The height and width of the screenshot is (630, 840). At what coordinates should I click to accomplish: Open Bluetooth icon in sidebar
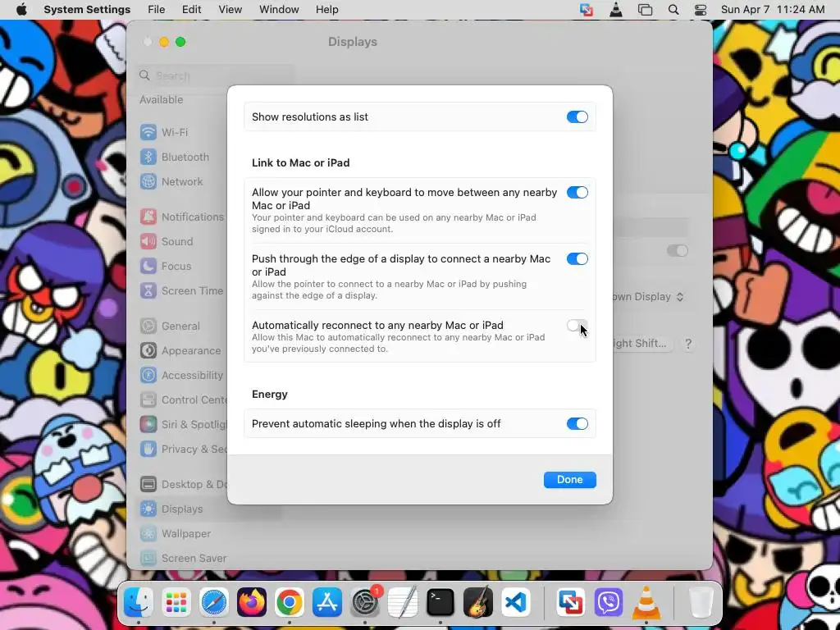(x=148, y=157)
